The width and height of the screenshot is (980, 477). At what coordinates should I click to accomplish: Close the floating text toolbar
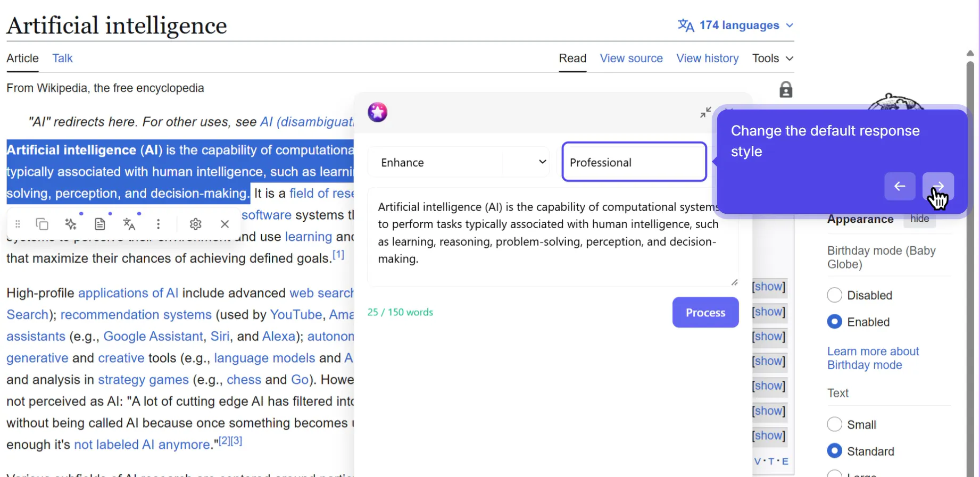(225, 224)
